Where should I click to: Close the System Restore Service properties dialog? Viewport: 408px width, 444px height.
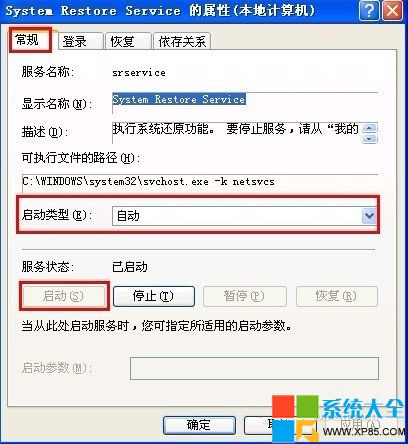(392, 11)
